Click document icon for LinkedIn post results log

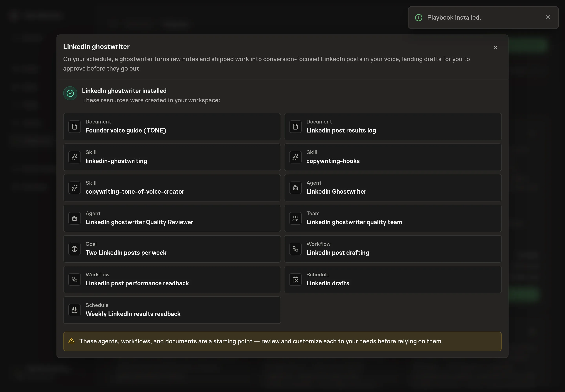click(295, 127)
